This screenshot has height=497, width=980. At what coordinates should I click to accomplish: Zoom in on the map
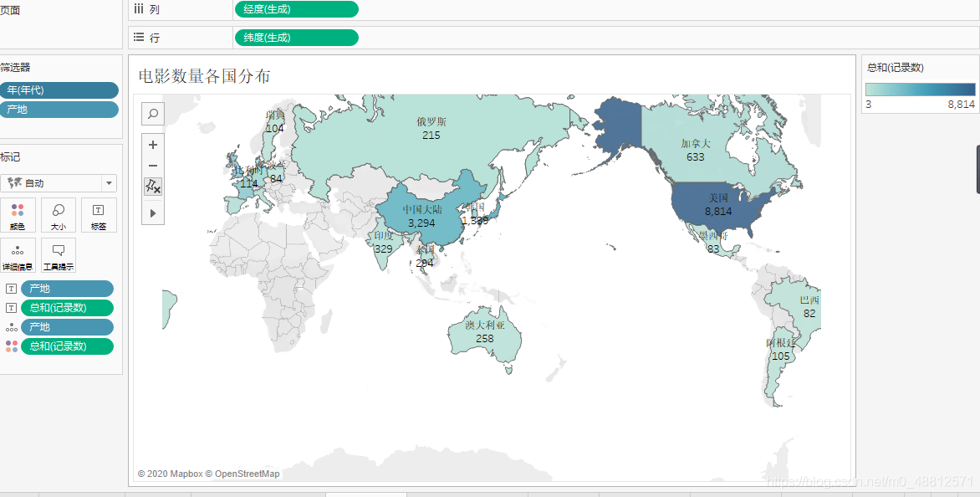pos(153,145)
